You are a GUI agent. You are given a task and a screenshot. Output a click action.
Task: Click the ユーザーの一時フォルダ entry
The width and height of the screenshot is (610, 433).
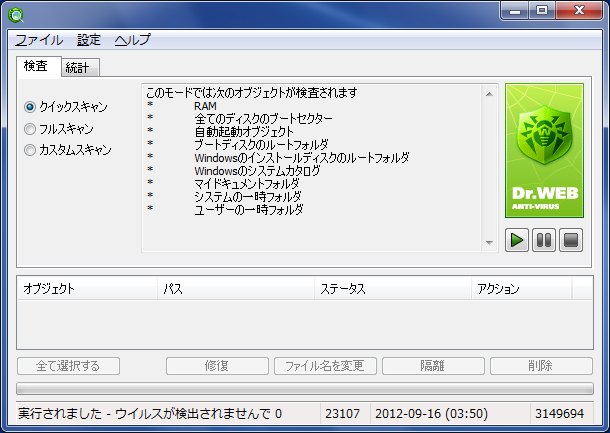(x=249, y=209)
